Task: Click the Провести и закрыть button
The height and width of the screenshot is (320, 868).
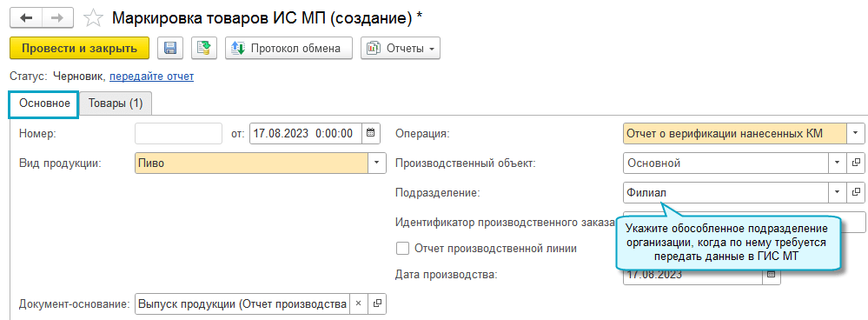Action: (x=79, y=48)
